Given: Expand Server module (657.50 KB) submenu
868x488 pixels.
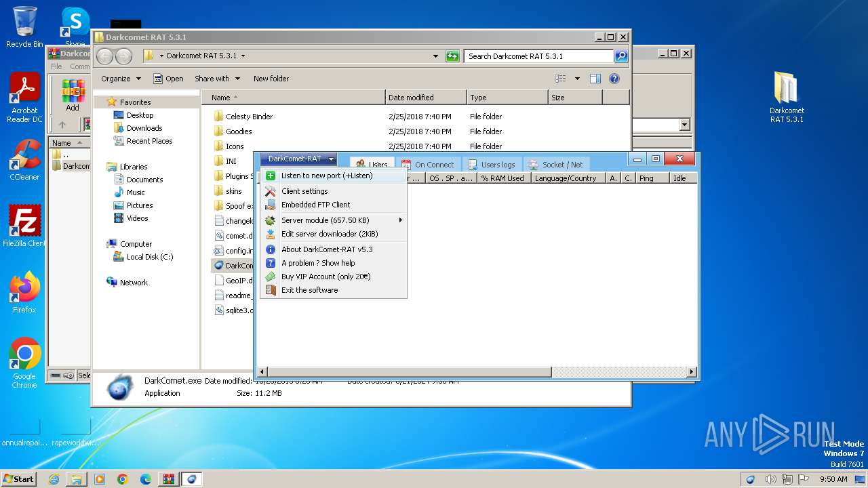Looking at the screenshot, I should tap(333, 220).
